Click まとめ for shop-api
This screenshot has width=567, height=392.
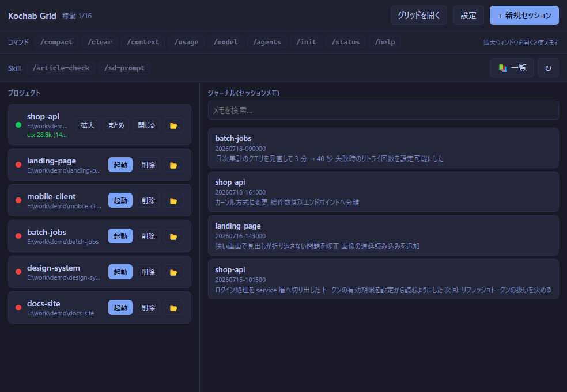[x=116, y=125]
